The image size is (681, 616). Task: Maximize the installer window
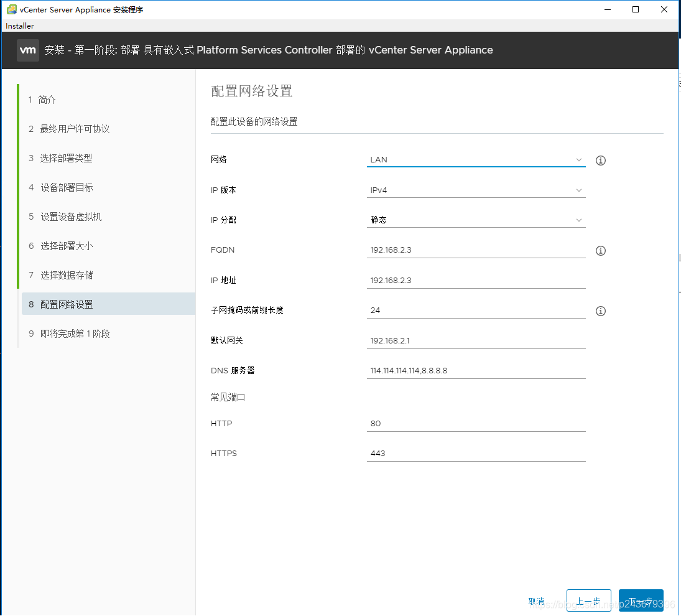(636, 9)
